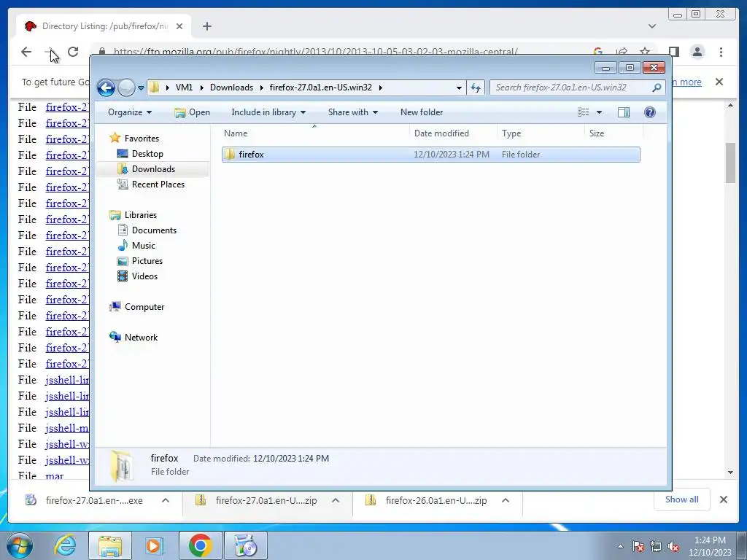The height and width of the screenshot is (560, 747).
Task: Go back in the Chrome window
Action: (x=26, y=52)
